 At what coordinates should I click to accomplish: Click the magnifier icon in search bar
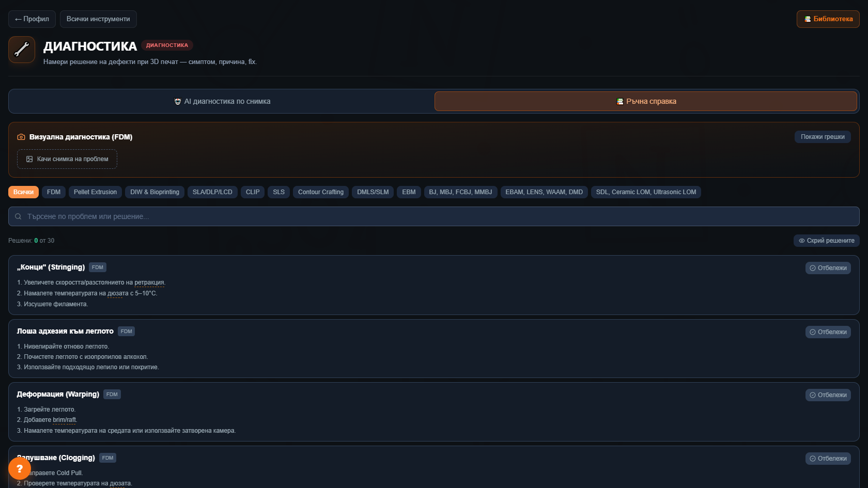coord(18,216)
